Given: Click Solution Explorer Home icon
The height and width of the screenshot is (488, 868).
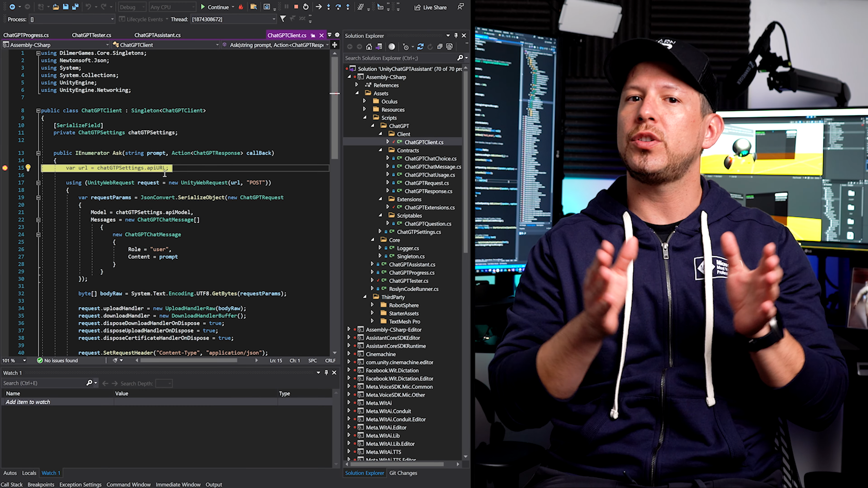Looking at the screenshot, I should pyautogui.click(x=369, y=47).
